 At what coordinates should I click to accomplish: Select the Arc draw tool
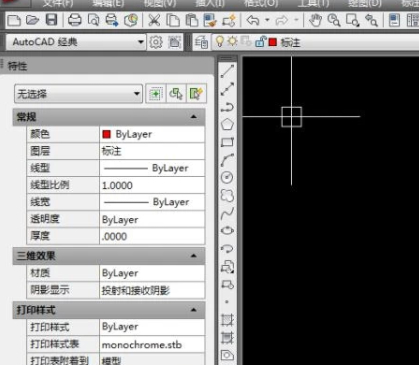click(227, 160)
